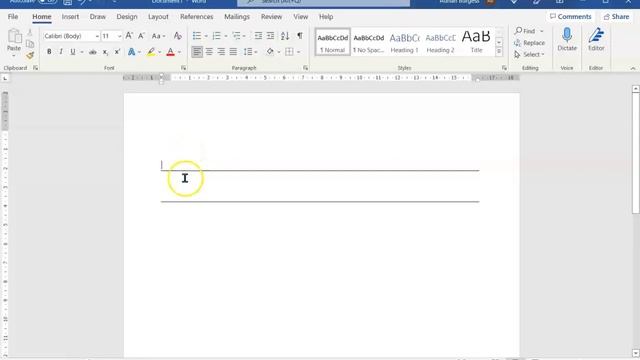
Task: Toggle Justify alignment
Action: (233, 52)
